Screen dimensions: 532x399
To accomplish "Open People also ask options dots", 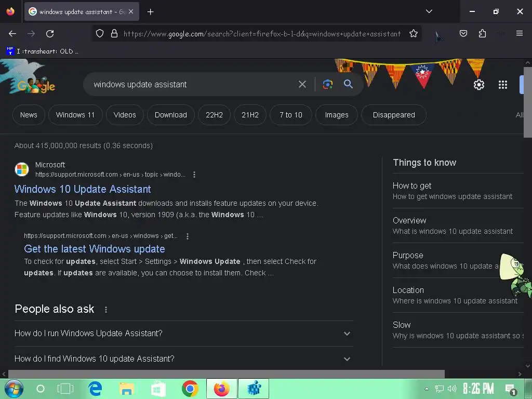I will tap(106, 310).
